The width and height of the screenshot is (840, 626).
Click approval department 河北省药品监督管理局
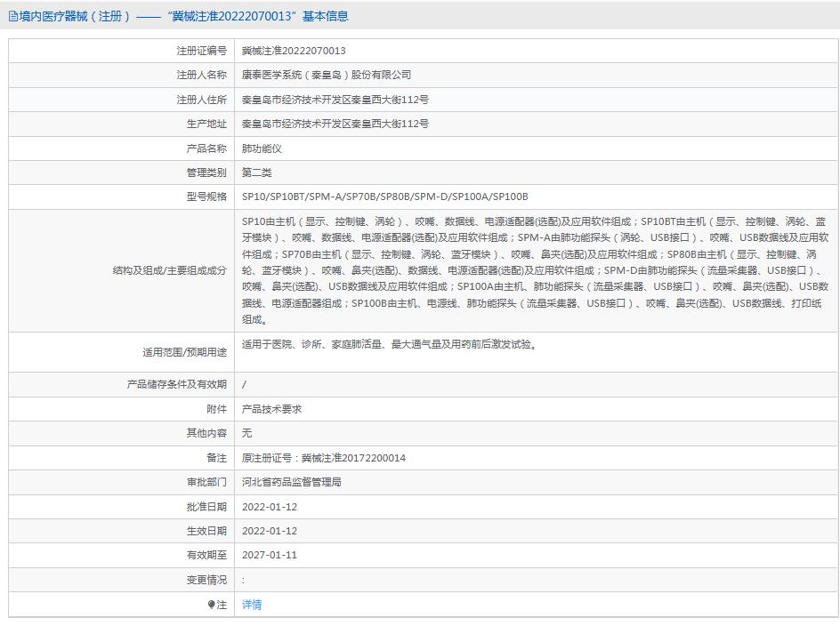pos(291,482)
